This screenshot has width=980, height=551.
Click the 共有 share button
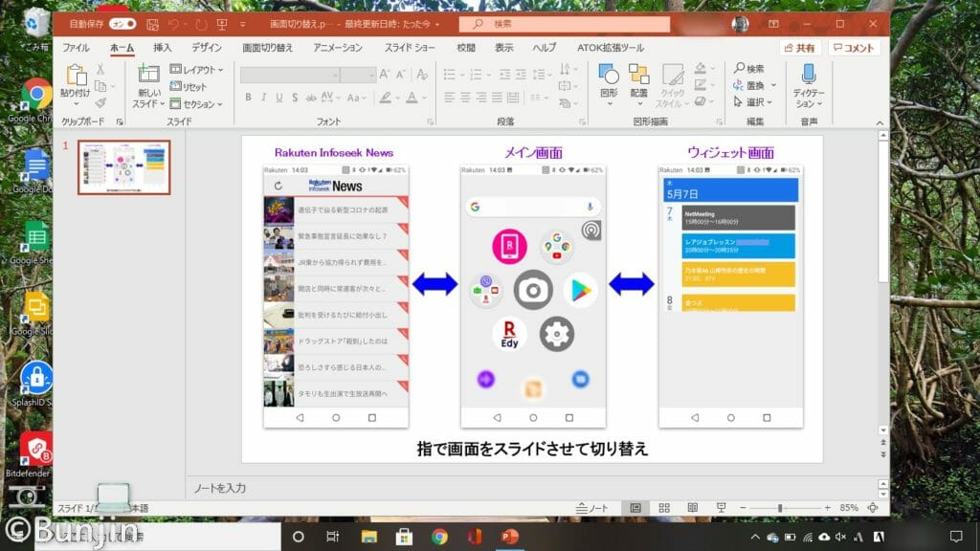pos(799,48)
